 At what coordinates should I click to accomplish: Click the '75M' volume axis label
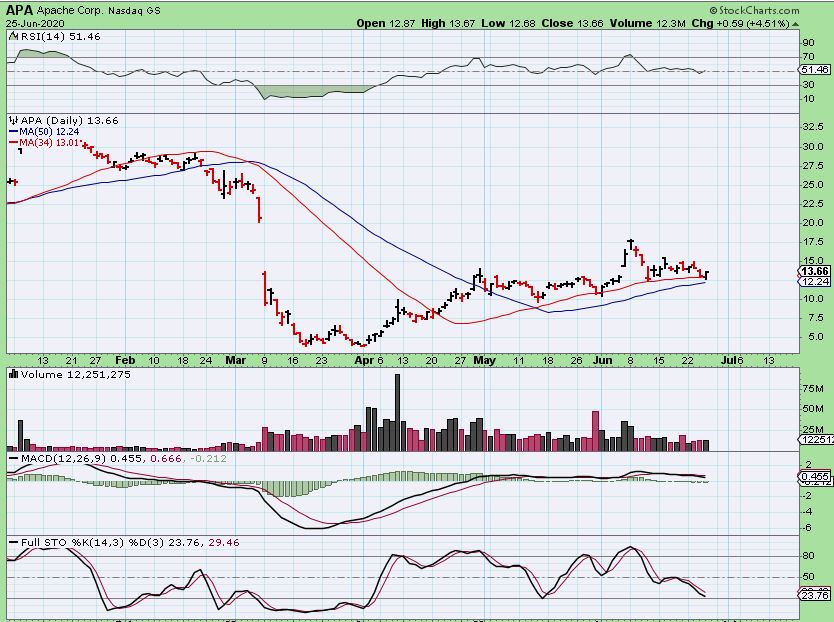pyautogui.click(x=813, y=388)
